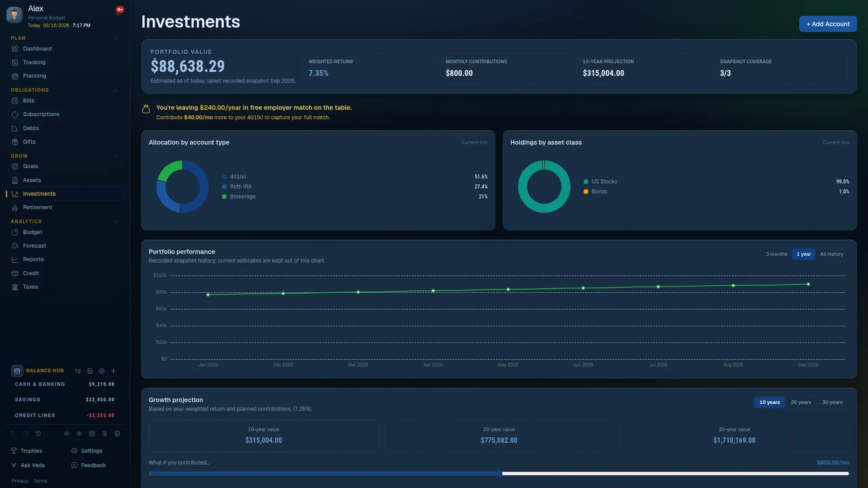The image size is (868, 488).
Task: Select the 1 year performance range
Action: pos(803,254)
